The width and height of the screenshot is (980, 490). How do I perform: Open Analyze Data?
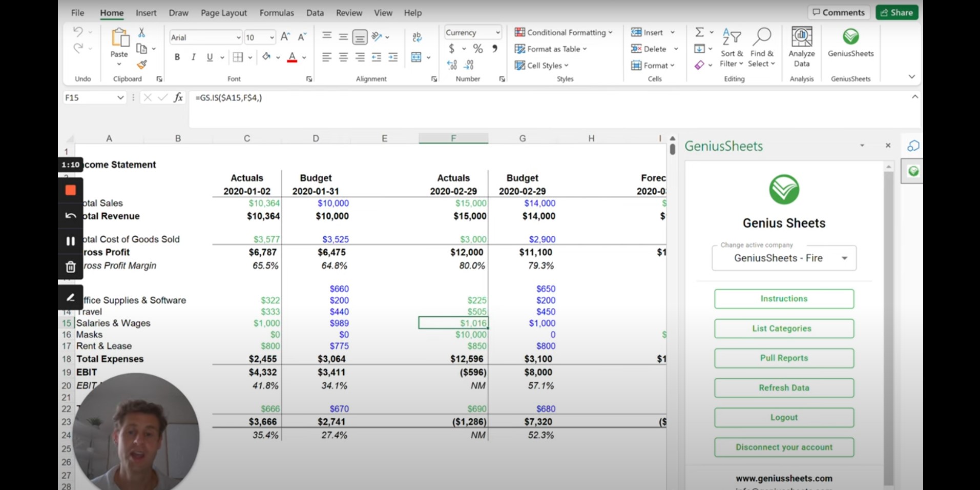pyautogui.click(x=802, y=47)
